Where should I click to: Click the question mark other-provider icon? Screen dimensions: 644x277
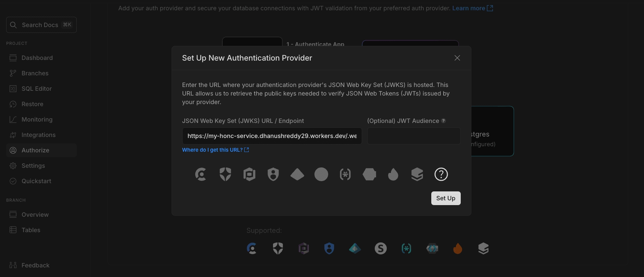pos(441,174)
